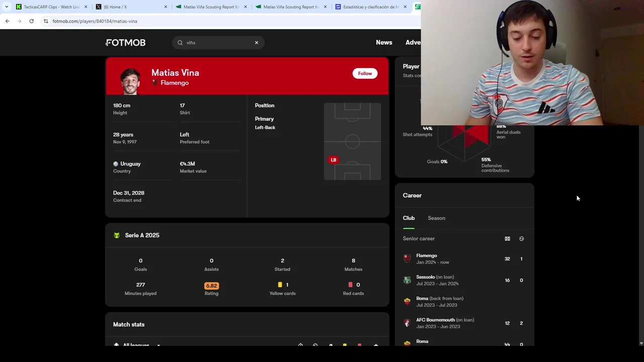Follow Matias Vina
Screen dimensions: 644x362
point(365,73)
